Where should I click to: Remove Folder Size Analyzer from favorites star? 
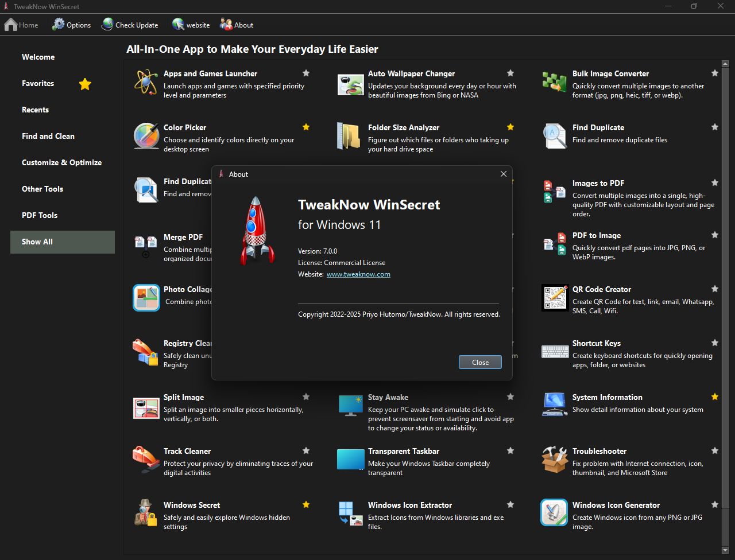tap(510, 127)
